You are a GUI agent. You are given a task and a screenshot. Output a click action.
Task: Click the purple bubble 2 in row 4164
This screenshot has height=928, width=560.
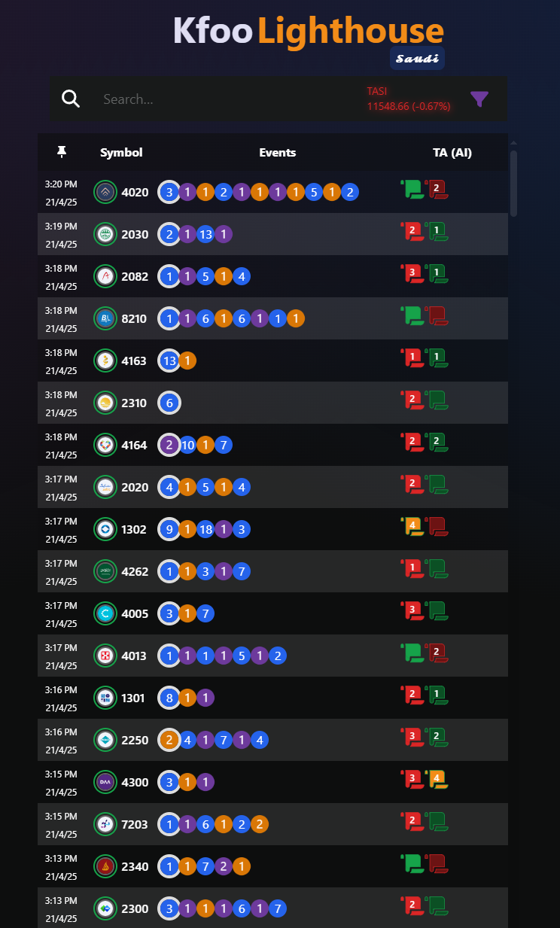click(x=169, y=445)
